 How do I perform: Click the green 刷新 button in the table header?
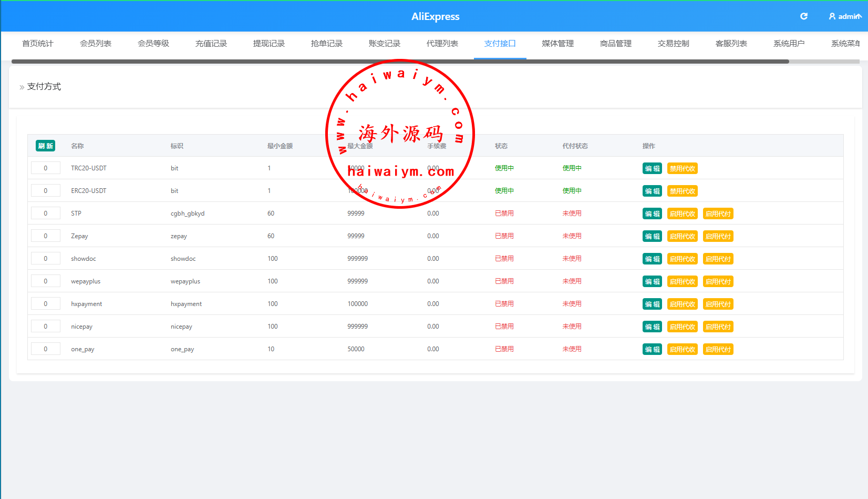pos(46,146)
